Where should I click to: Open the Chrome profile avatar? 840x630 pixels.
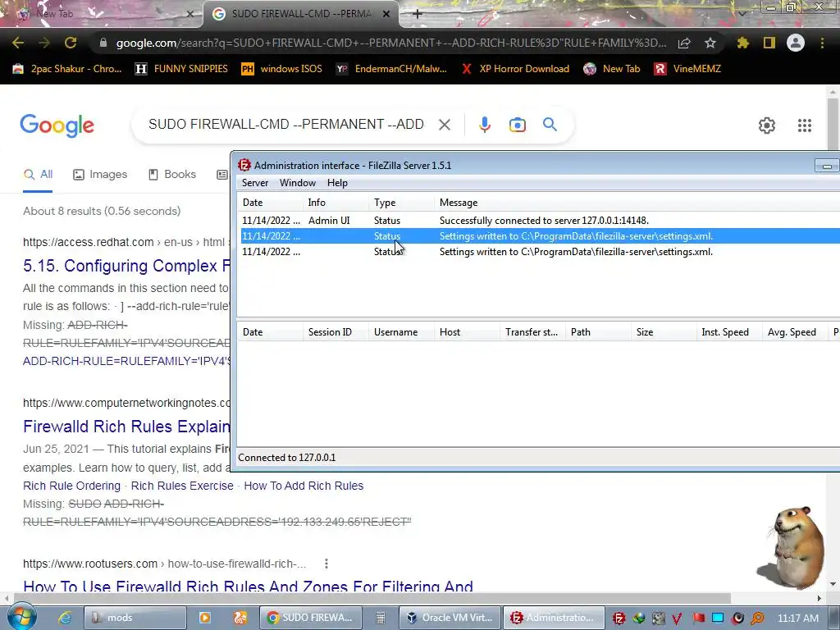click(x=796, y=43)
